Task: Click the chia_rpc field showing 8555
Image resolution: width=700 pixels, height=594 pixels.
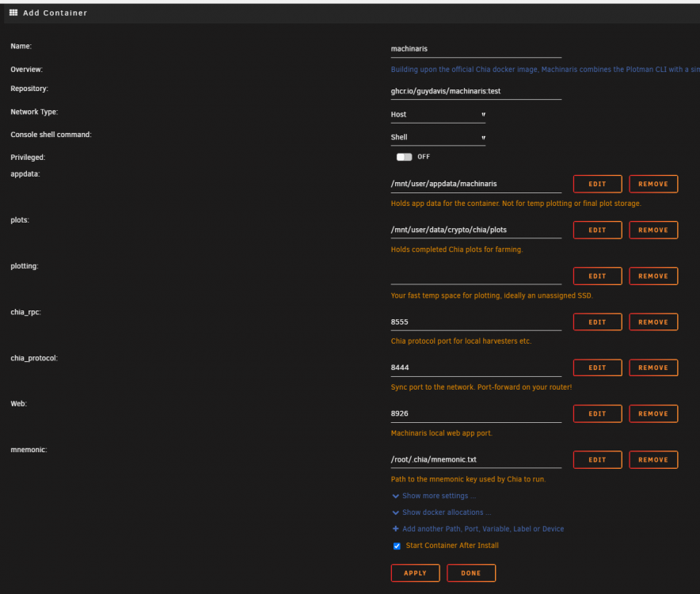Action: 476,322
